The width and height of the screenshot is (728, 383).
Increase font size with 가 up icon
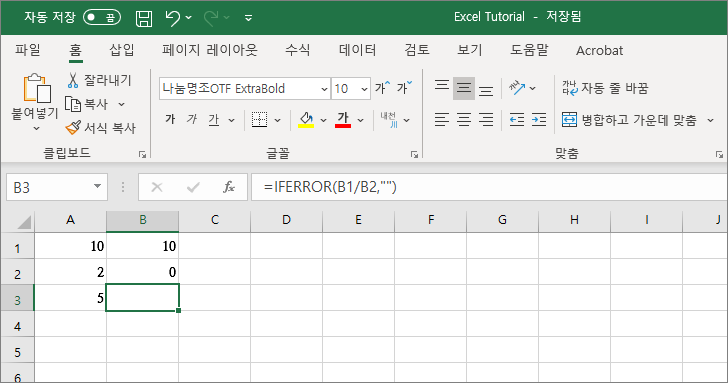click(x=383, y=87)
